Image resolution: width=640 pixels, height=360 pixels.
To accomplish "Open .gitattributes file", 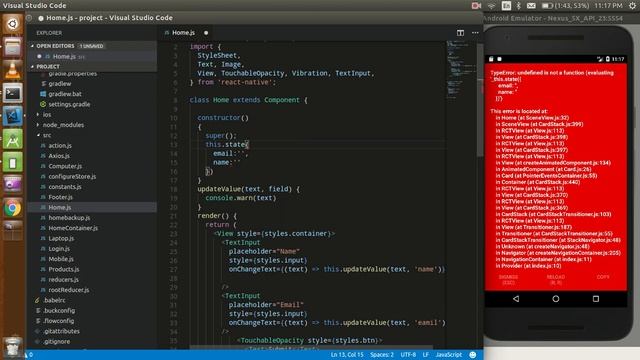I will click(x=61, y=331).
